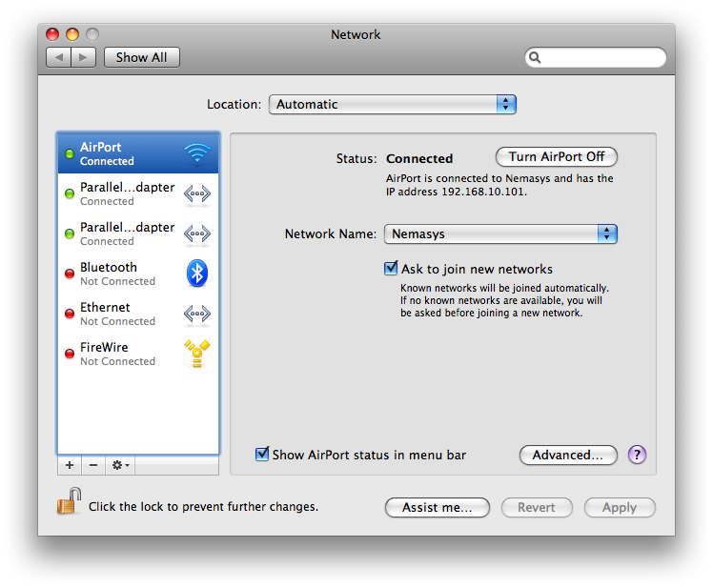
Task: Click the Connected status text
Action: pos(419,158)
